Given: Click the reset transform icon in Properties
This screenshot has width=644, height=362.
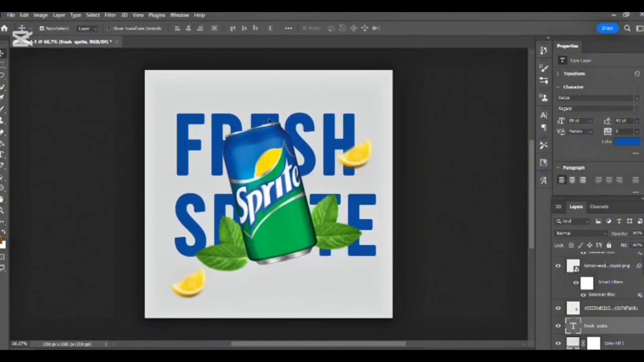Looking at the screenshot, I should pyautogui.click(x=637, y=73).
